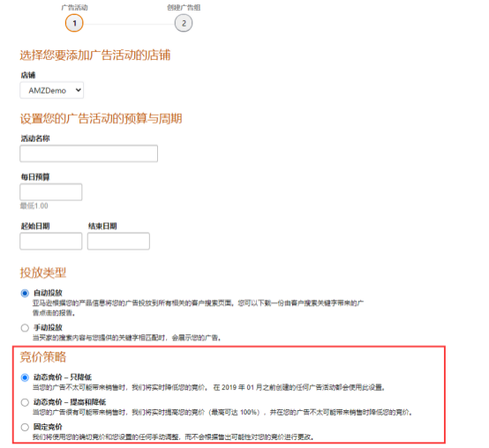Click the 竞价策略 section heading

(43, 357)
